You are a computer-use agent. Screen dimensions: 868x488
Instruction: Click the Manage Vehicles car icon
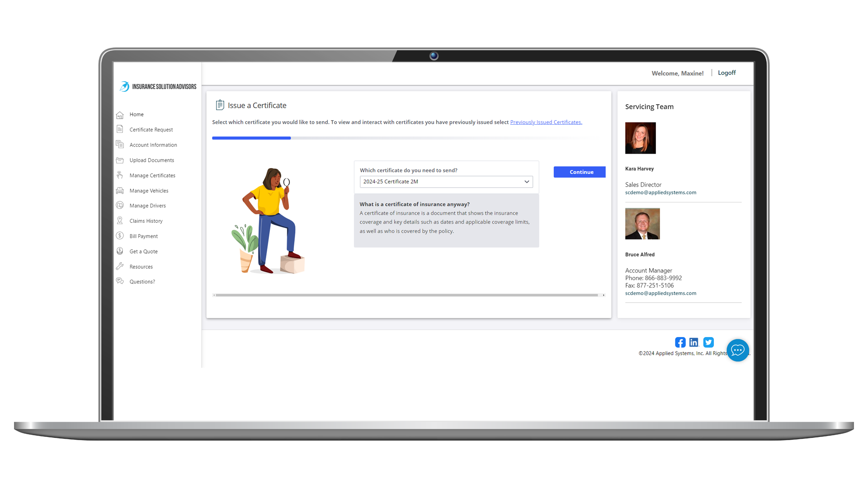[120, 191]
